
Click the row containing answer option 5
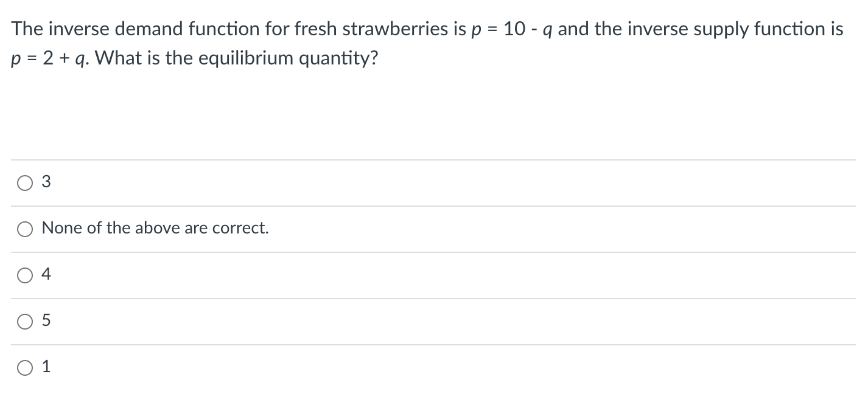tap(243, 321)
